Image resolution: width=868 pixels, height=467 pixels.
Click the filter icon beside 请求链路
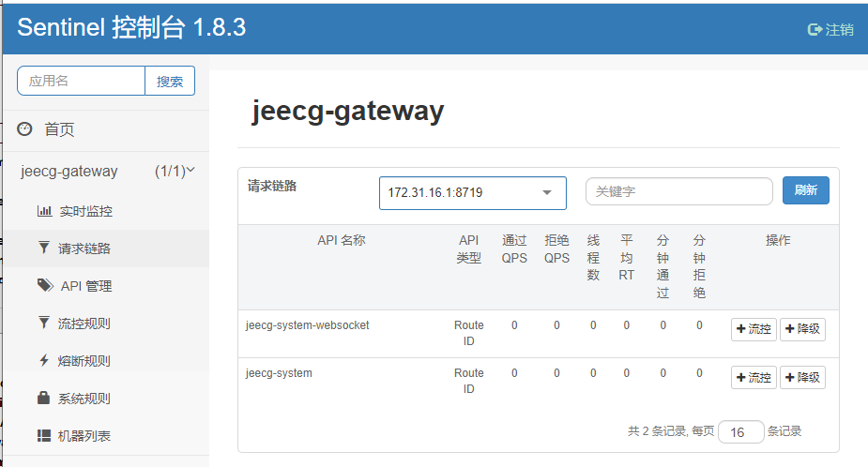(x=44, y=249)
